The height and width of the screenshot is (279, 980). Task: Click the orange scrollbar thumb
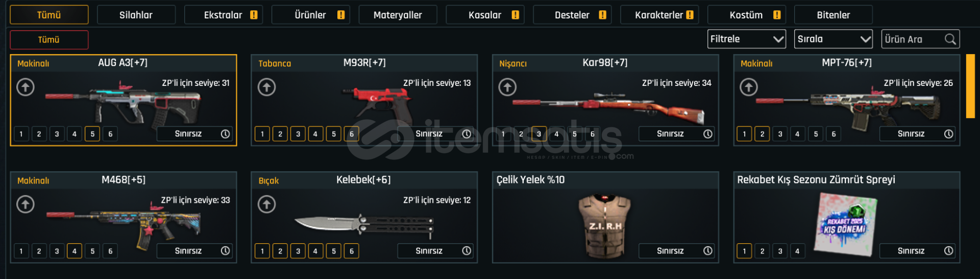pyautogui.click(x=970, y=86)
